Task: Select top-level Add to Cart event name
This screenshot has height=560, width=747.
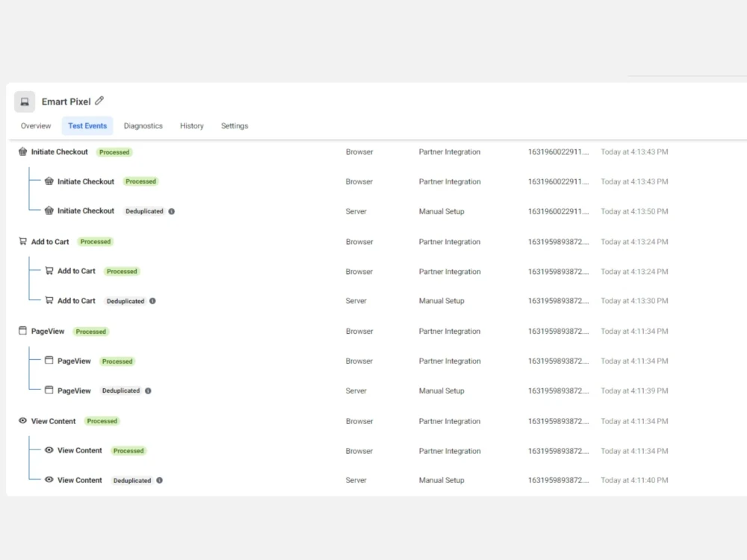Action: click(50, 242)
